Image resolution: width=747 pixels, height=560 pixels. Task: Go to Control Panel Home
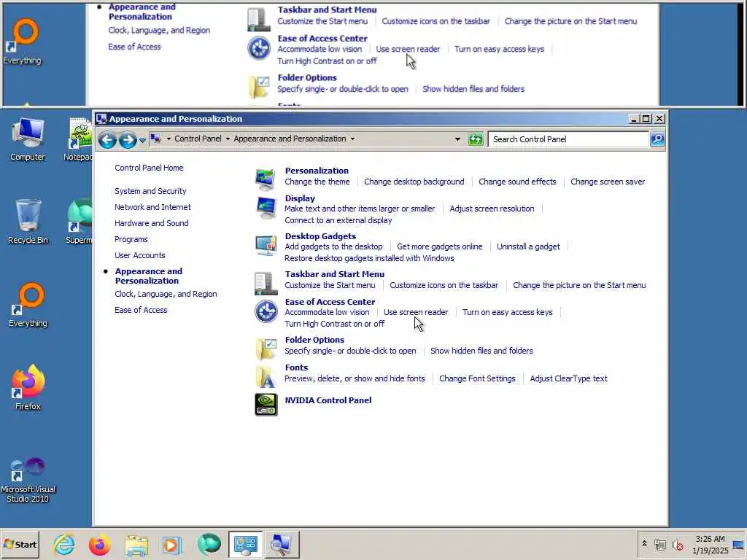(x=149, y=168)
